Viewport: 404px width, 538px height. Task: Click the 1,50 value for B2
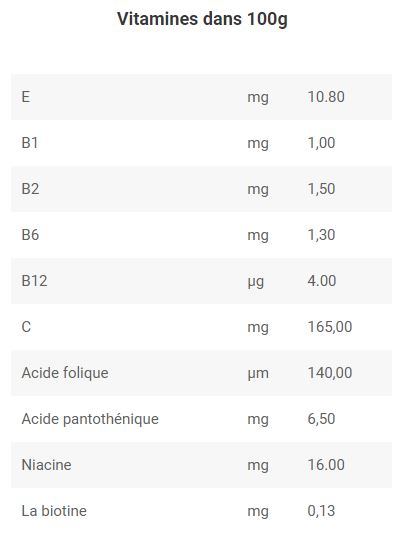pyautogui.click(x=321, y=189)
